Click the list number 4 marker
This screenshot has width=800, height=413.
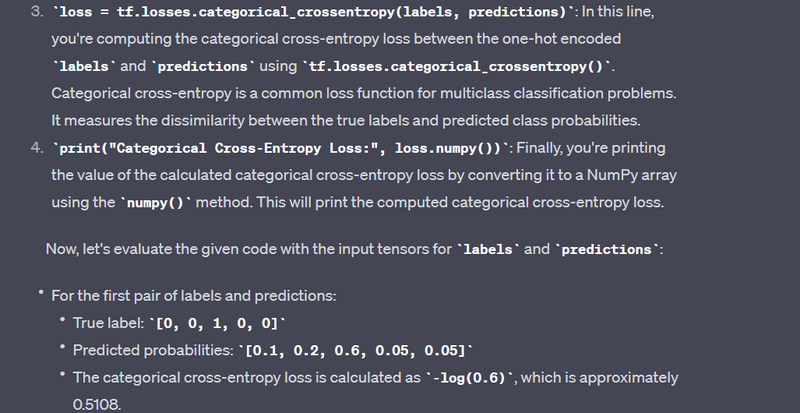tap(34, 149)
